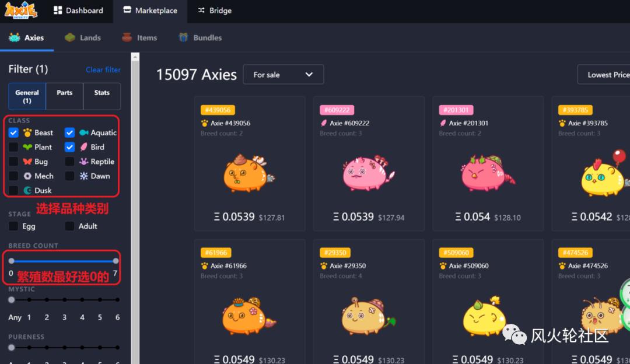
Task: Switch to the Parts filter tab
Action: (x=64, y=96)
